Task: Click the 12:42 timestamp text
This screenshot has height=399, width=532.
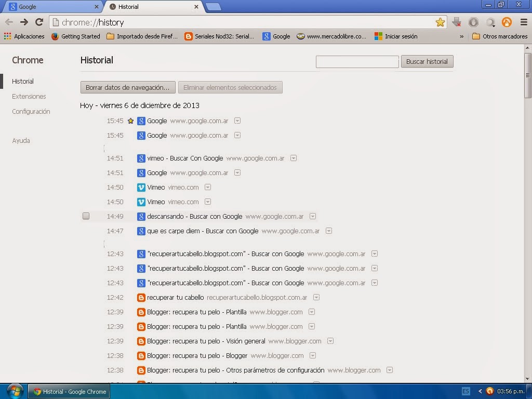Action: coord(115,297)
